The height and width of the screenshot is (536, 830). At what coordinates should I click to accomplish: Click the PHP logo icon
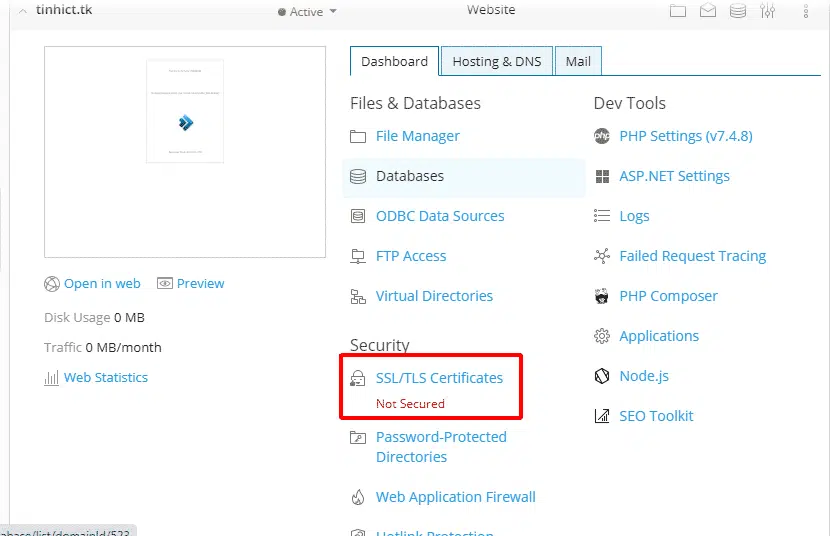(602, 136)
